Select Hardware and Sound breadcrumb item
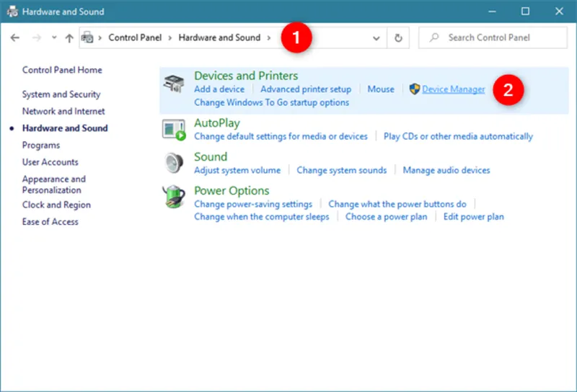Image resolution: width=577 pixels, height=392 pixels. pos(219,37)
